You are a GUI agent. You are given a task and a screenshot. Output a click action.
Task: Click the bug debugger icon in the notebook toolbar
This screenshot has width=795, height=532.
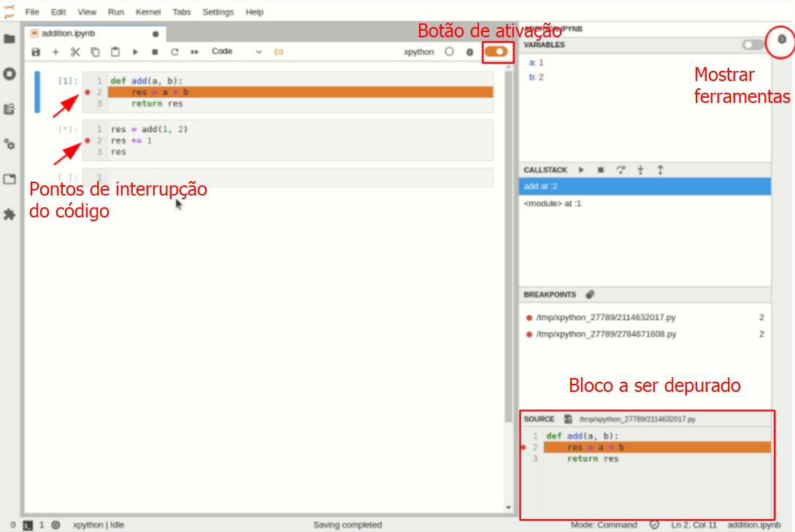point(470,52)
